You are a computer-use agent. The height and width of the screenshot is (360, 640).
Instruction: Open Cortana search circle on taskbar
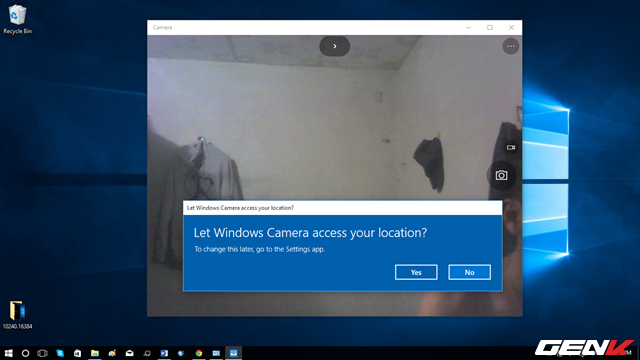25,353
